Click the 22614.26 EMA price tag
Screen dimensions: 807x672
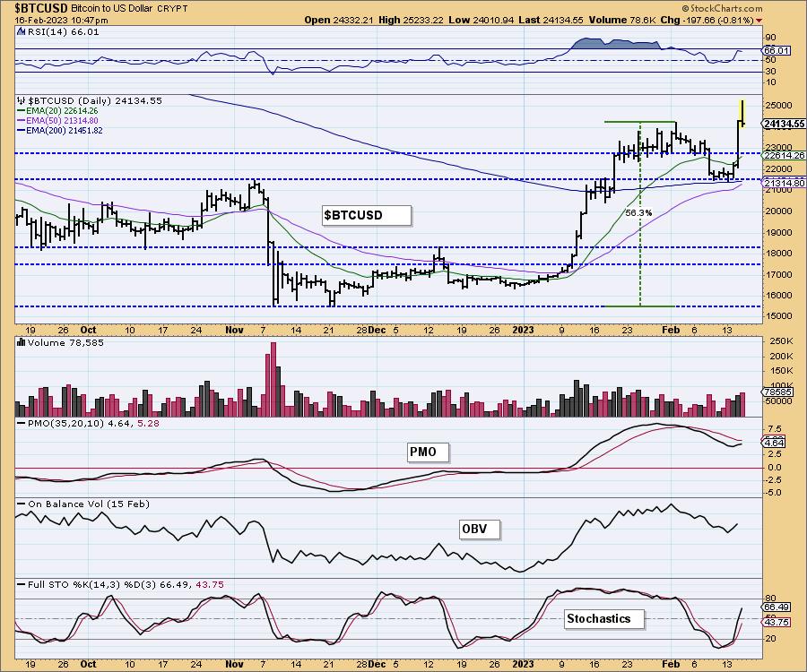pyautogui.click(x=784, y=155)
